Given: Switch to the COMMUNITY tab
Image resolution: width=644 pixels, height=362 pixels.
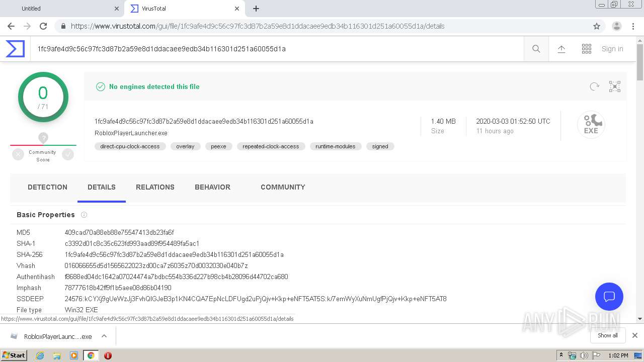Looking at the screenshot, I should tap(283, 187).
